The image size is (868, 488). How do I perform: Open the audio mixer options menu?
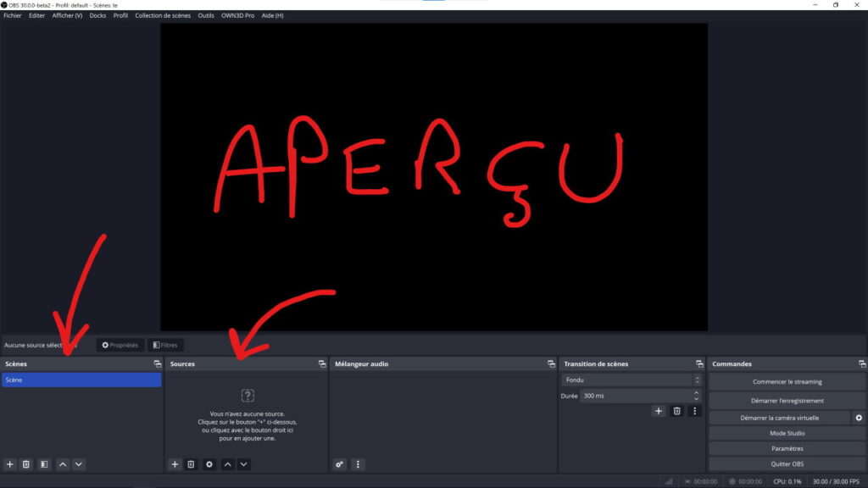[358, 463]
